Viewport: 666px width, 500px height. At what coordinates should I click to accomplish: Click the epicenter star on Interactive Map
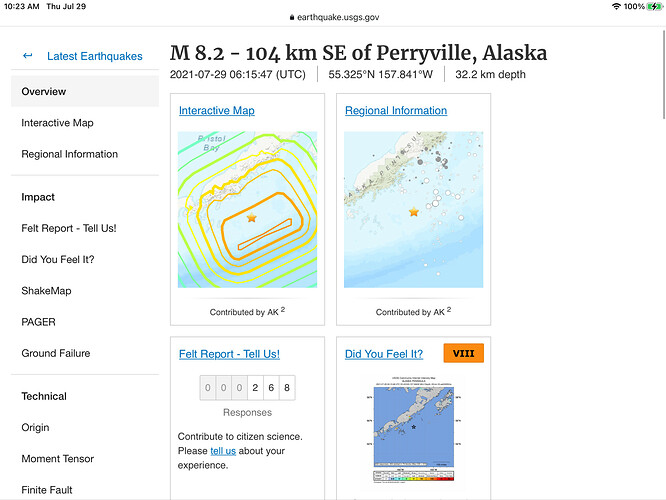pyautogui.click(x=251, y=218)
